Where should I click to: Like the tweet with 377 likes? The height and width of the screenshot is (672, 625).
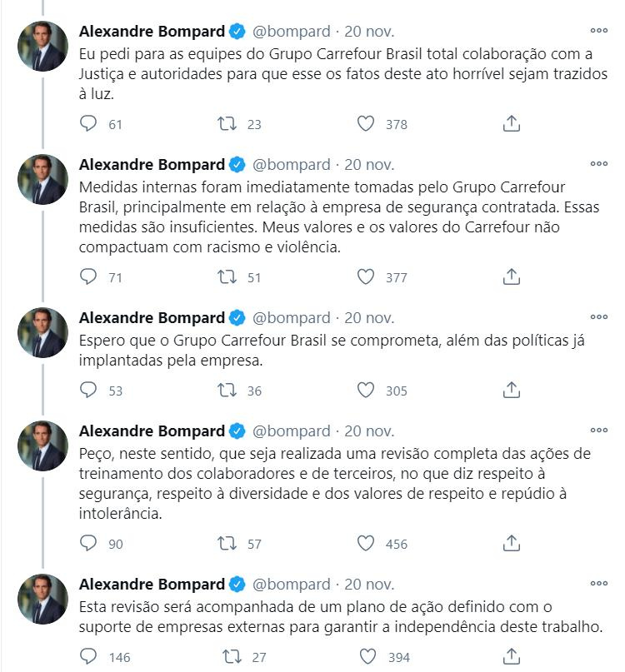365,276
